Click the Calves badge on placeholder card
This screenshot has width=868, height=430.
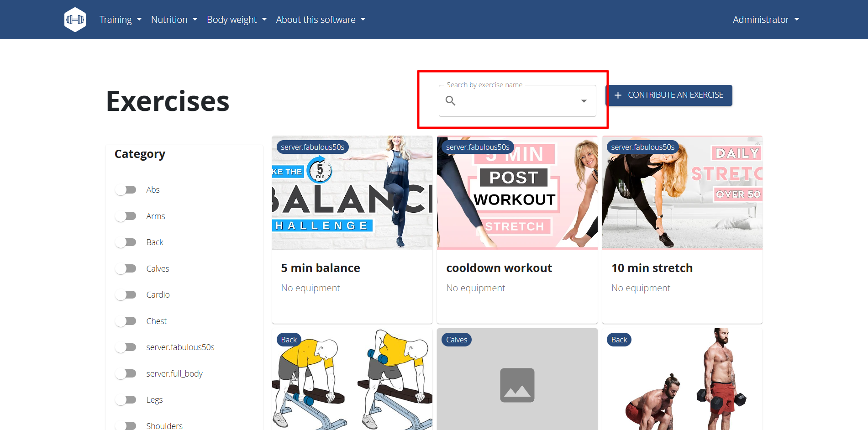[x=457, y=340]
